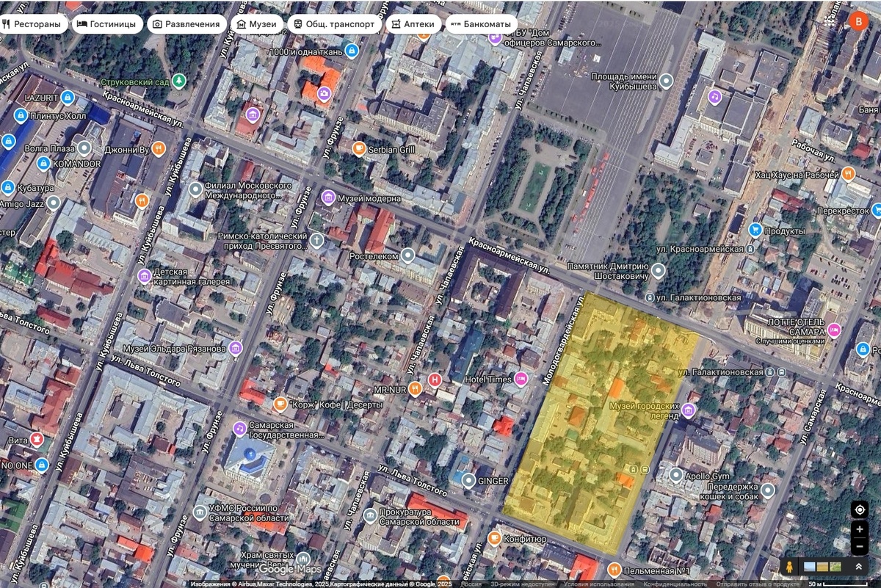Screen dimensions: 881x588
Task: Select УФМС России по Самарской области pin
Action: pyautogui.click(x=199, y=512)
